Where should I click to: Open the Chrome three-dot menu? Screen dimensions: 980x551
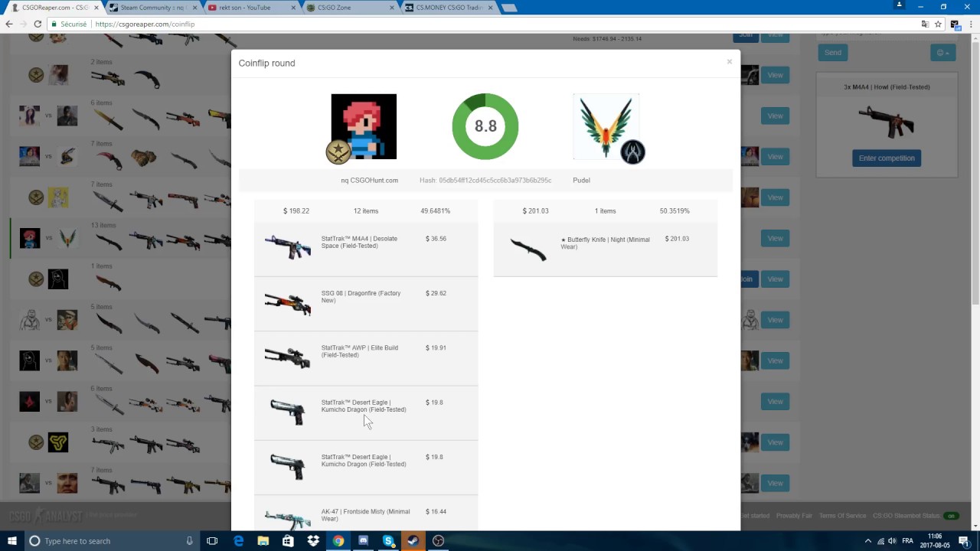tap(971, 24)
